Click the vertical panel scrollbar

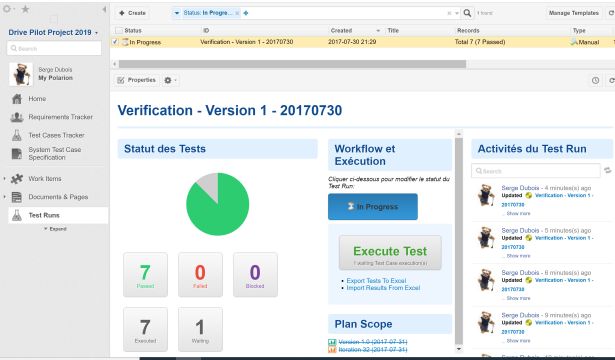pos(459,240)
